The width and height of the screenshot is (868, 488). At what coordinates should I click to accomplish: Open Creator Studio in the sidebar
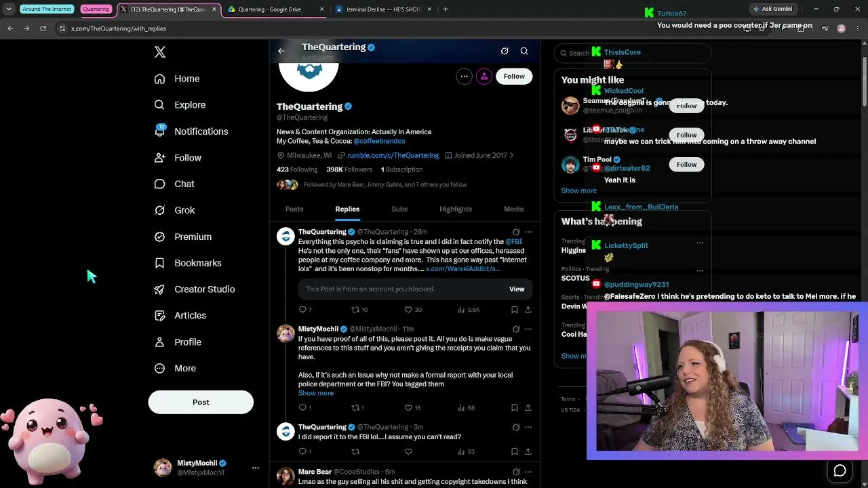click(195, 289)
